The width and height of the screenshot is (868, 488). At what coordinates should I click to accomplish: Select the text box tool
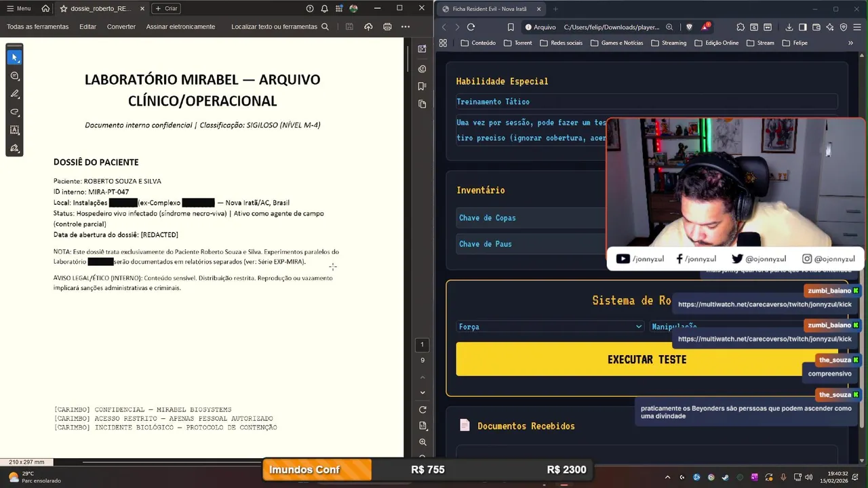[14, 129]
